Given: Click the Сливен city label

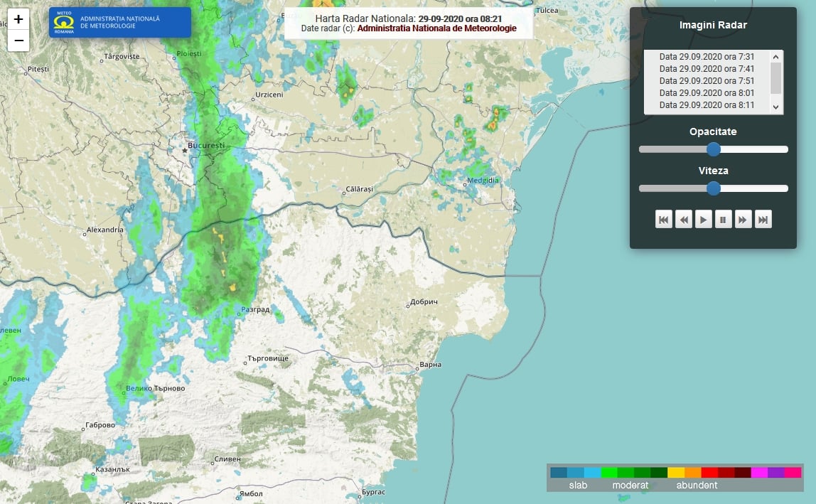Looking at the screenshot, I should coord(228,459).
